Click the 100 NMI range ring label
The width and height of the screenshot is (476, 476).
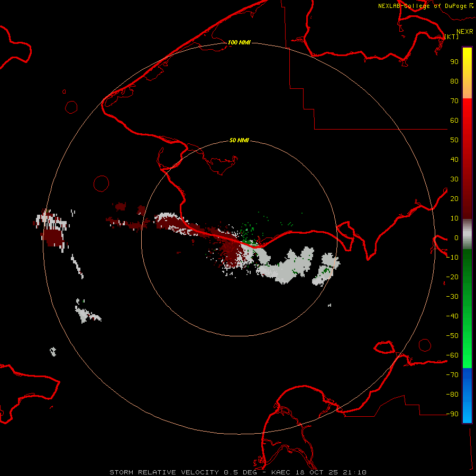click(239, 42)
